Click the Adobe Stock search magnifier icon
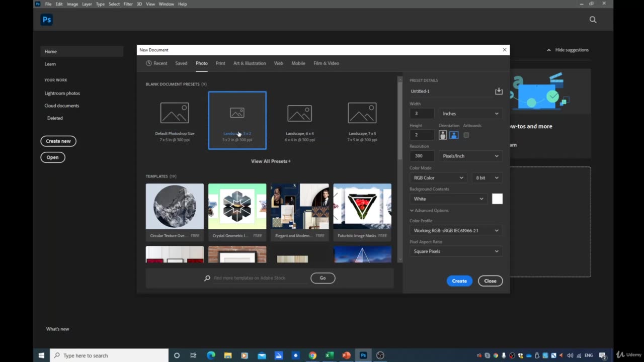Viewport: 644px width, 362px height. click(x=207, y=278)
